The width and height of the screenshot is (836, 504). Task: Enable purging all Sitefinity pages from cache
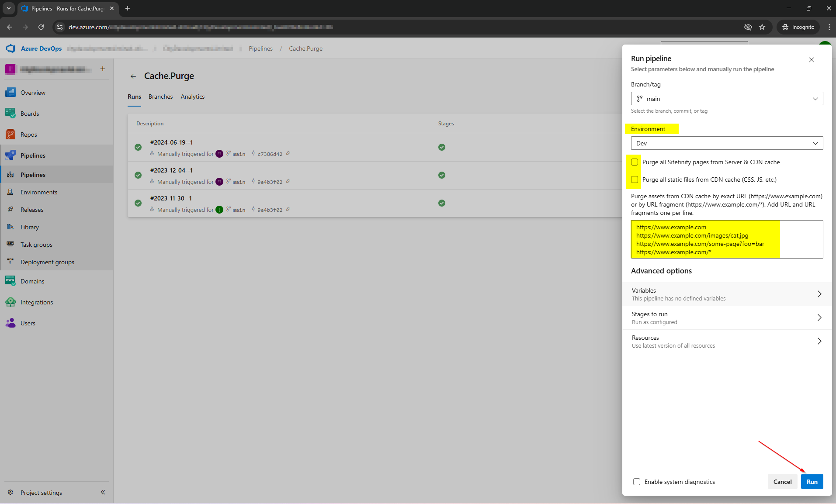(635, 162)
